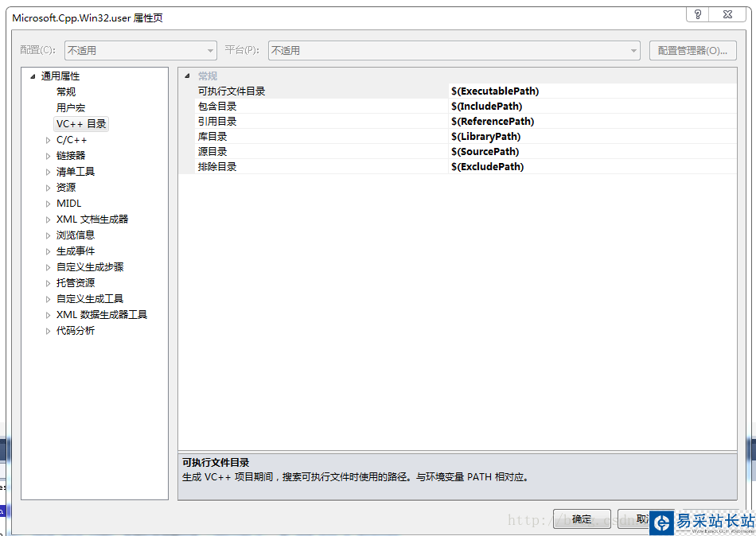Close the property page window

[727, 14]
